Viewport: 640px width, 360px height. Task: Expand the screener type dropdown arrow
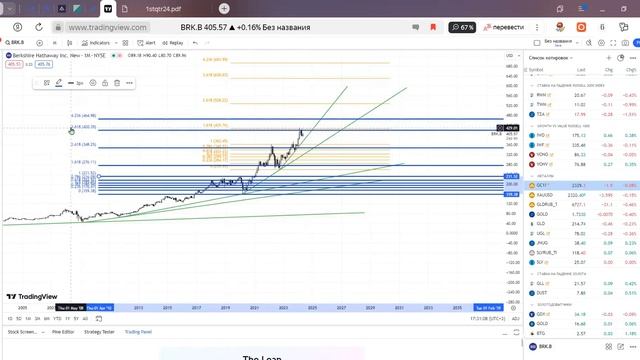pyautogui.click(x=43, y=332)
